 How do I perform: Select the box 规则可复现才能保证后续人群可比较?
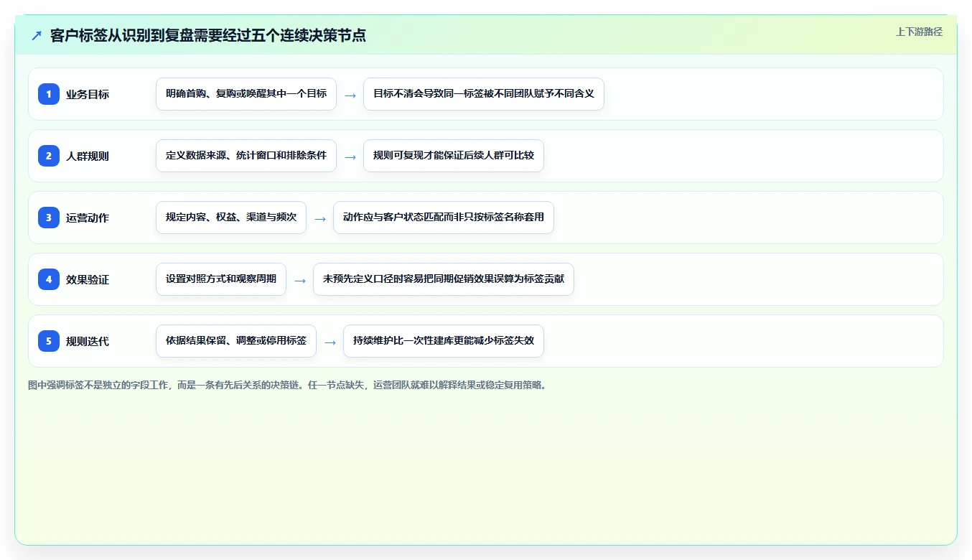coord(454,156)
